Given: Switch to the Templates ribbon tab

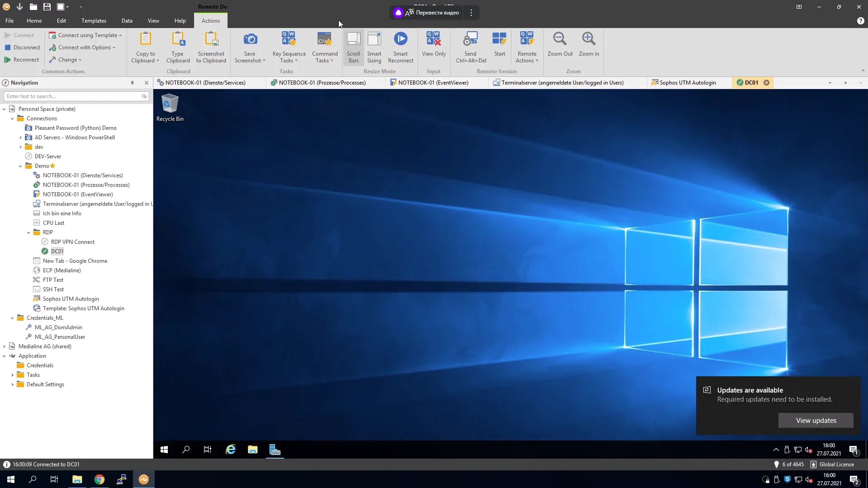Looking at the screenshot, I should click(94, 21).
